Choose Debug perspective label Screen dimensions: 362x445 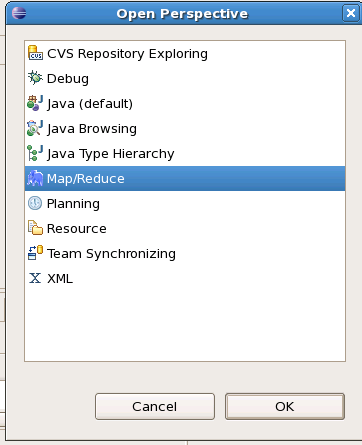coord(68,79)
